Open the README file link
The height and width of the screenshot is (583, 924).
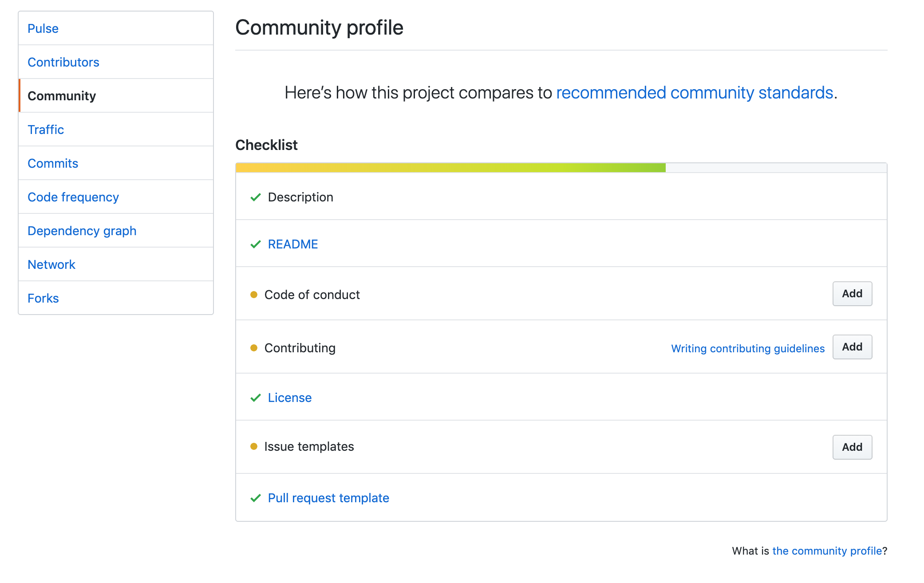(293, 244)
